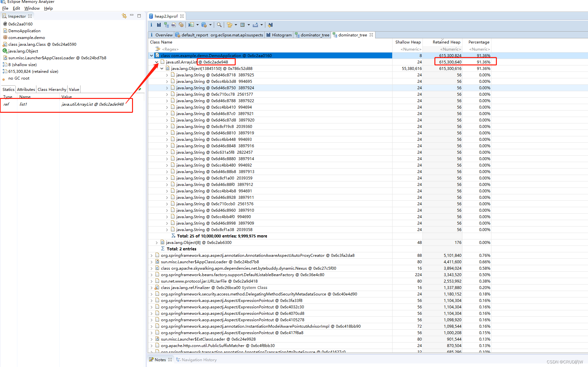Click the pin icon in Inspector tabs row
This screenshot has width=588, height=367.
pos(140,89)
